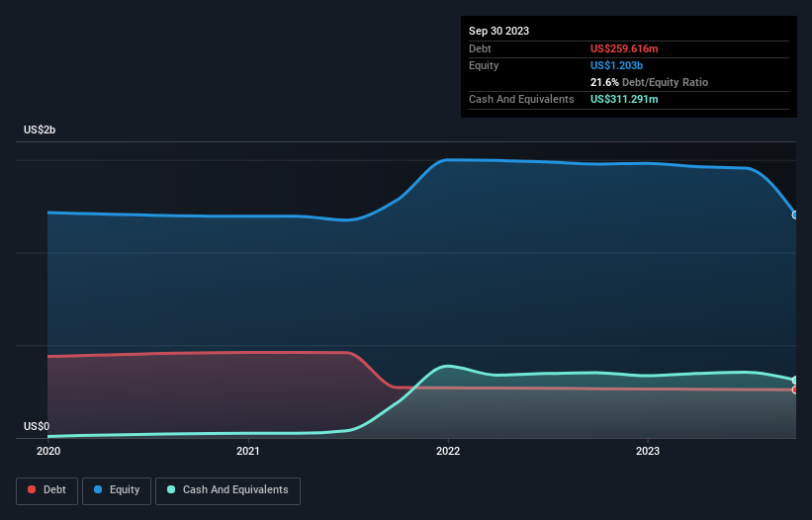812x520 pixels.
Task: Toggle Cash And Equivalents legend button
Action: [227, 490]
